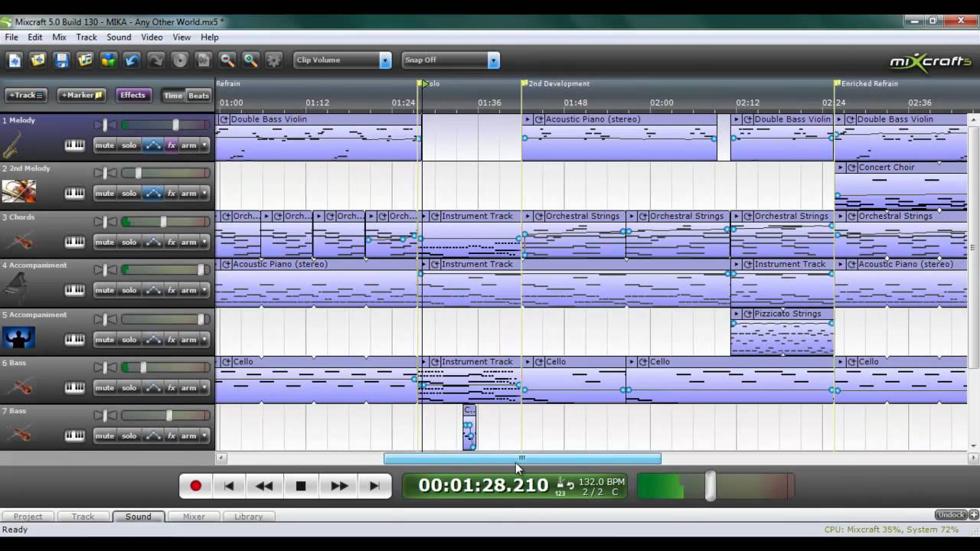Open the keyboard icon on Chords track
Image resolution: width=980 pixels, height=551 pixels.
click(x=74, y=242)
